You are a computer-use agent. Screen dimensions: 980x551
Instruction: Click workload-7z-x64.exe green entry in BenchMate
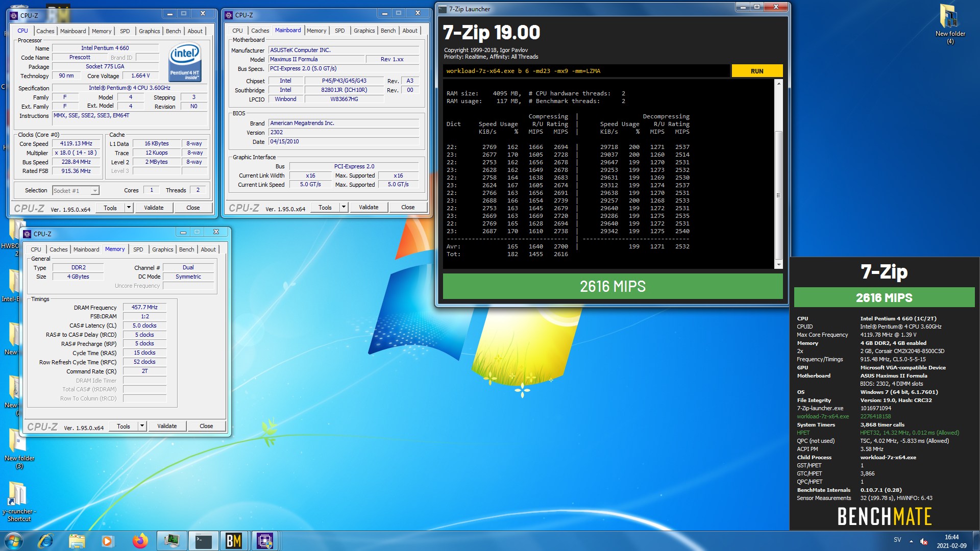(x=823, y=416)
